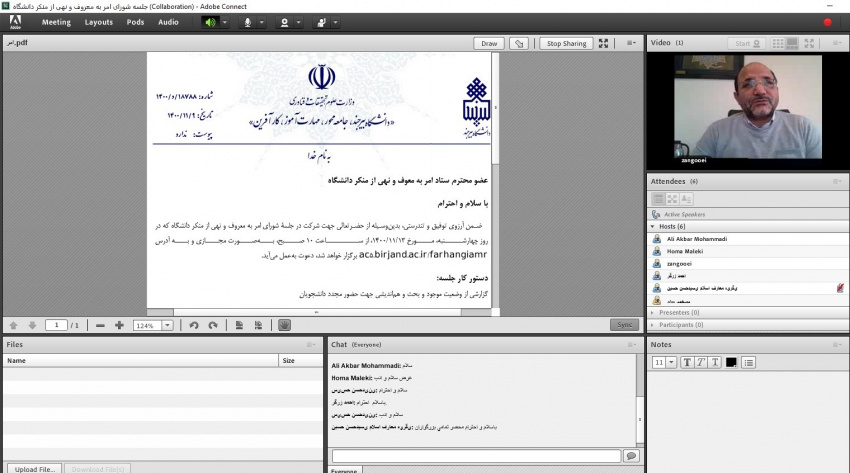The height and width of the screenshot is (473, 850).
Task: Go to previous page with up arrow
Action: 14,325
